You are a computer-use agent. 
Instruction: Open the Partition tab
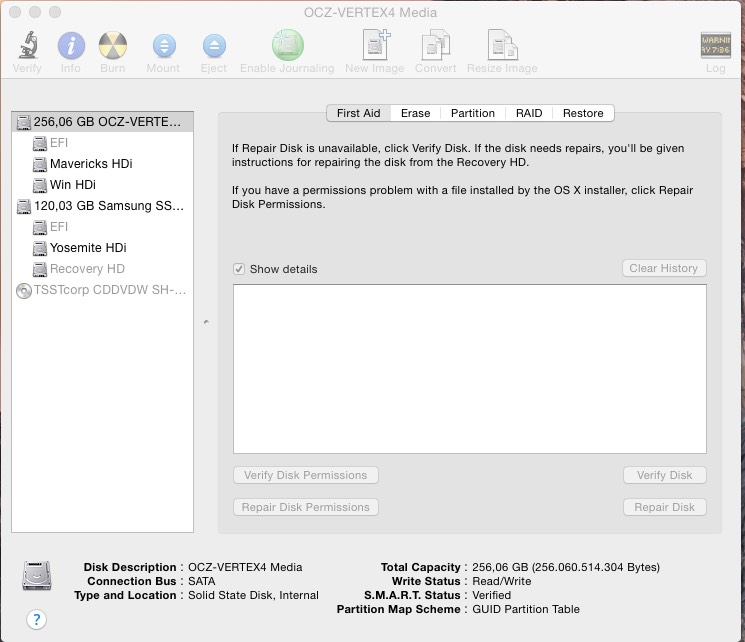pos(473,113)
